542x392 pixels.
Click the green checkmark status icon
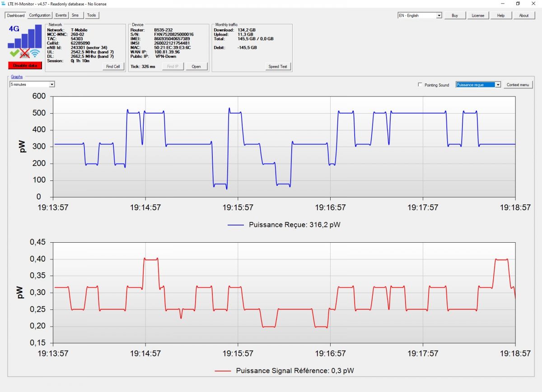tap(14, 54)
